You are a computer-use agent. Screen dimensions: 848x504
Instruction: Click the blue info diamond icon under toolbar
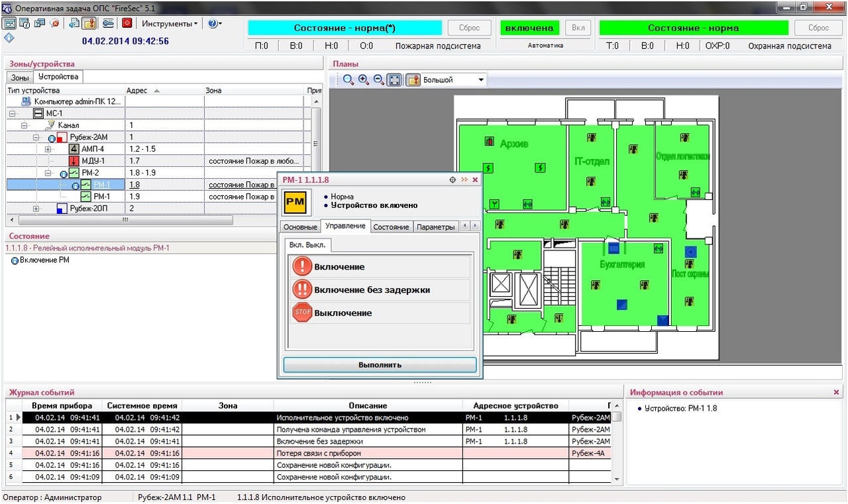point(9,38)
